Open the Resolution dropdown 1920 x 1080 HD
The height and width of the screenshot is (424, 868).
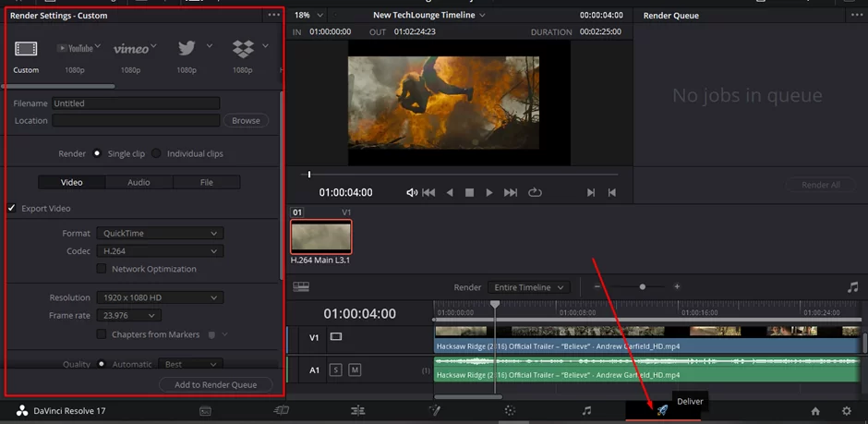160,297
